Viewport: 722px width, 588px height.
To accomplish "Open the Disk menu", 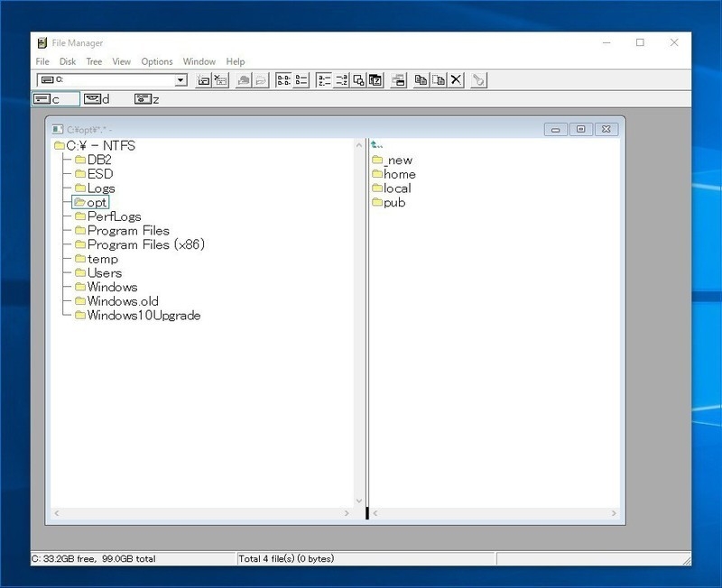I will [x=67, y=61].
